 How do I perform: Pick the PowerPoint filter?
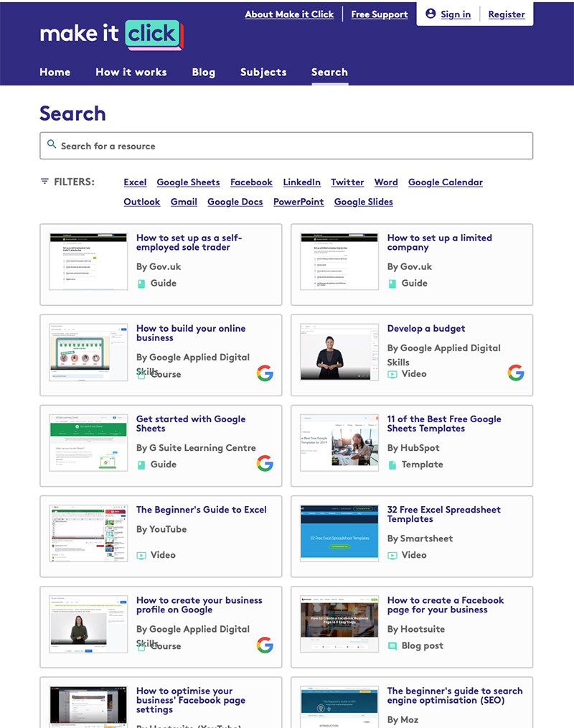tap(298, 202)
